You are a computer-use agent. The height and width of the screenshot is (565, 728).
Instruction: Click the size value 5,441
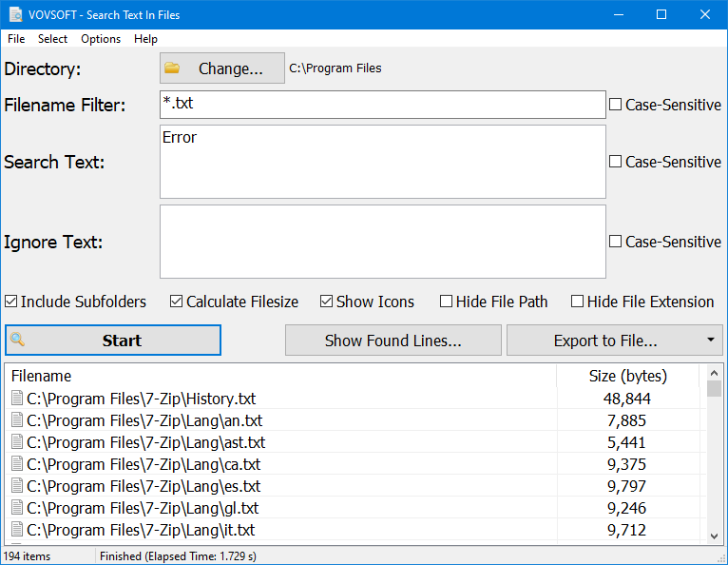click(627, 442)
